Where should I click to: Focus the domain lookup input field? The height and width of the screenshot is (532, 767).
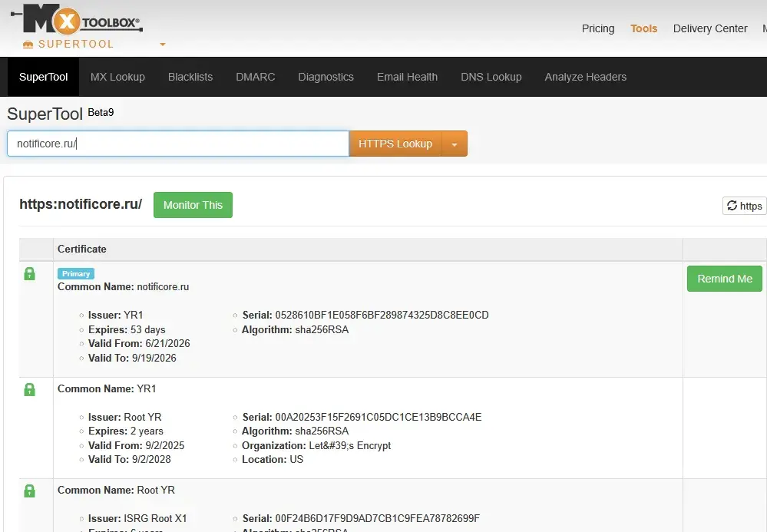[178, 144]
